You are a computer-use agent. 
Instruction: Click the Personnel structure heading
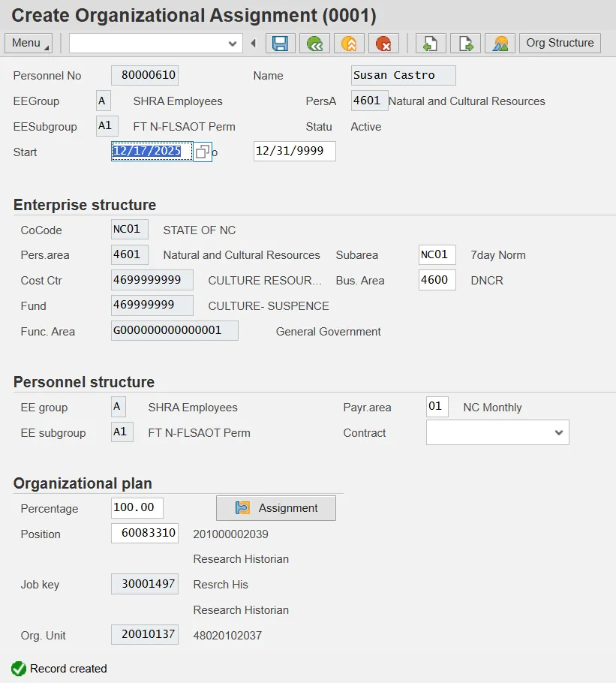(84, 382)
